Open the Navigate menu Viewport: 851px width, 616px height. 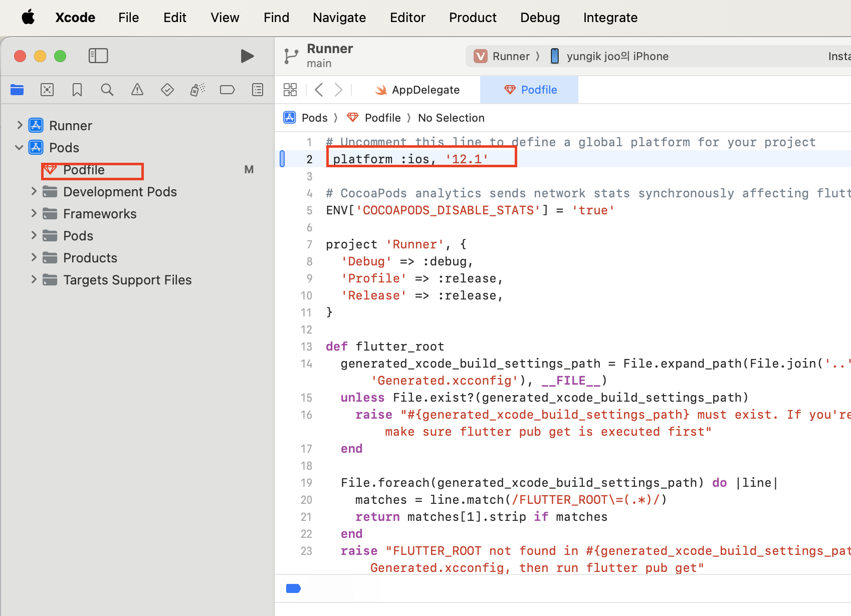click(339, 18)
